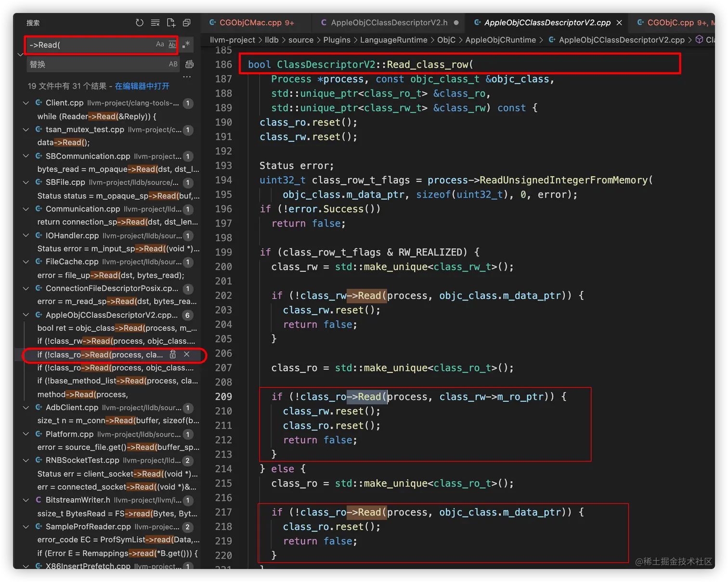The height and width of the screenshot is (582, 728).
Task: Open result 'bool ret = objc_class->Read(process'
Action: coord(117,328)
